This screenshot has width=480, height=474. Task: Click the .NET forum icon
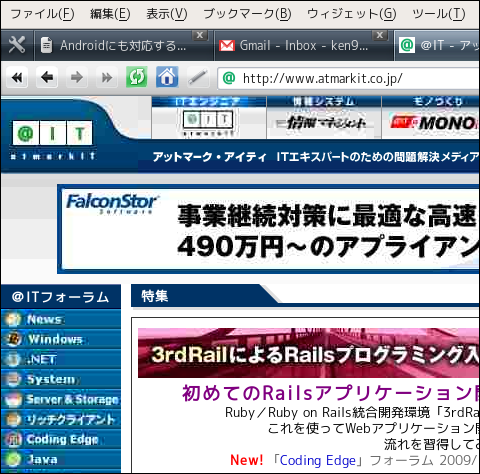13,359
